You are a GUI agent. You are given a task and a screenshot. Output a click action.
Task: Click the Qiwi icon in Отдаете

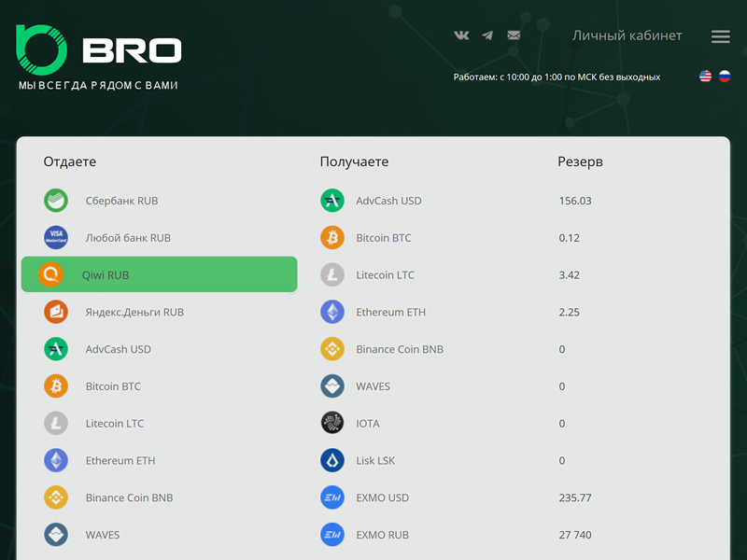click(x=50, y=274)
